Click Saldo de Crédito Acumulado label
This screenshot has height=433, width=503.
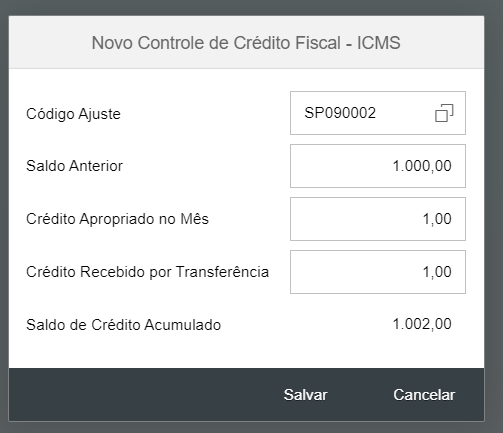(123, 325)
